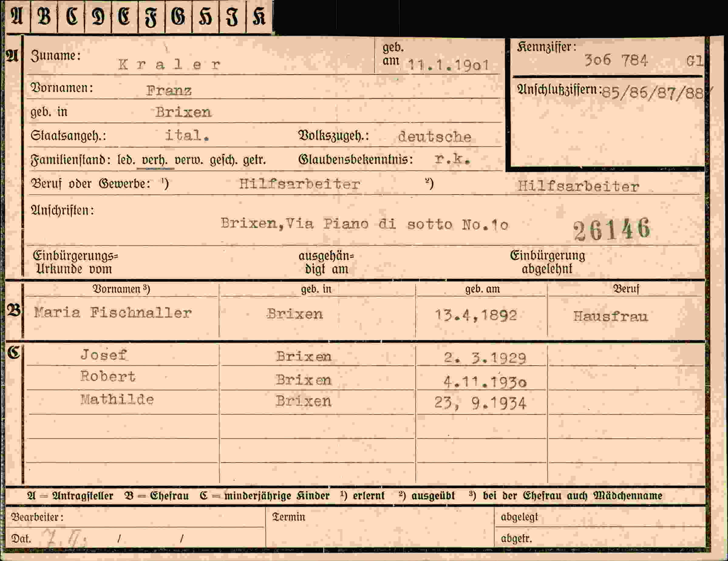Click the wife's occupation 'Hausfrau'

tap(611, 316)
